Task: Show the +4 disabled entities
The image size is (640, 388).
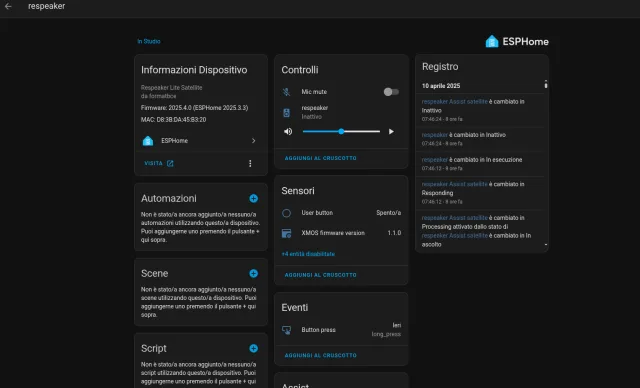Action: click(x=308, y=254)
